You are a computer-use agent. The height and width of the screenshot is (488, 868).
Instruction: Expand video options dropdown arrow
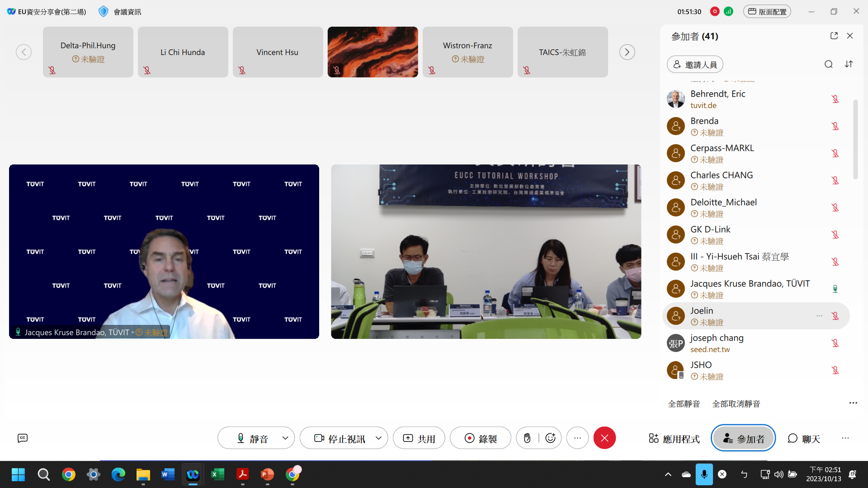click(x=378, y=438)
